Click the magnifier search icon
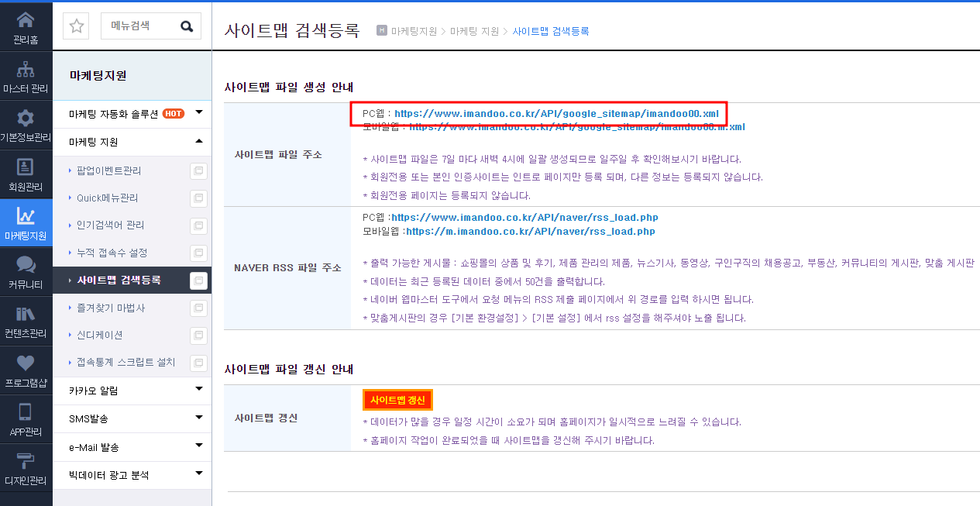Viewport: 980px width, 506px height. point(187,26)
